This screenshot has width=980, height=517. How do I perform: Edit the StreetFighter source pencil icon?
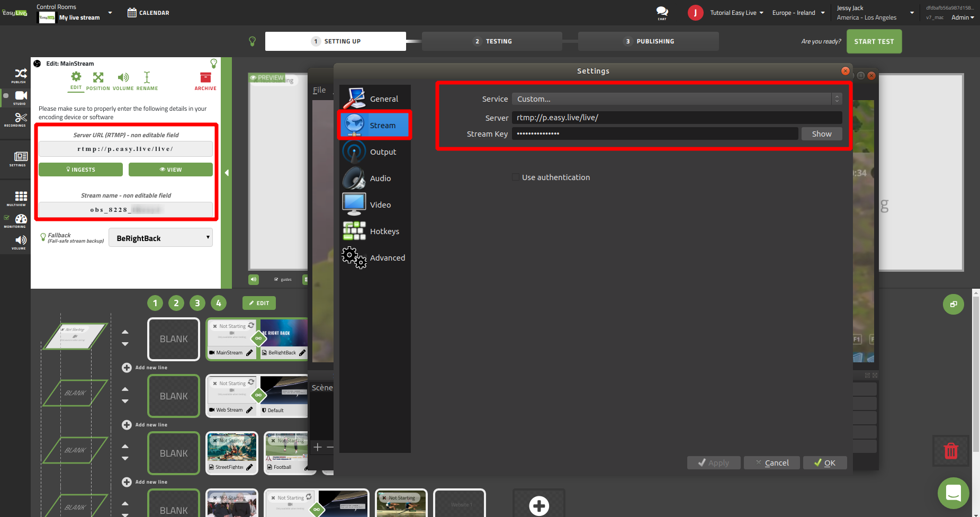click(249, 467)
